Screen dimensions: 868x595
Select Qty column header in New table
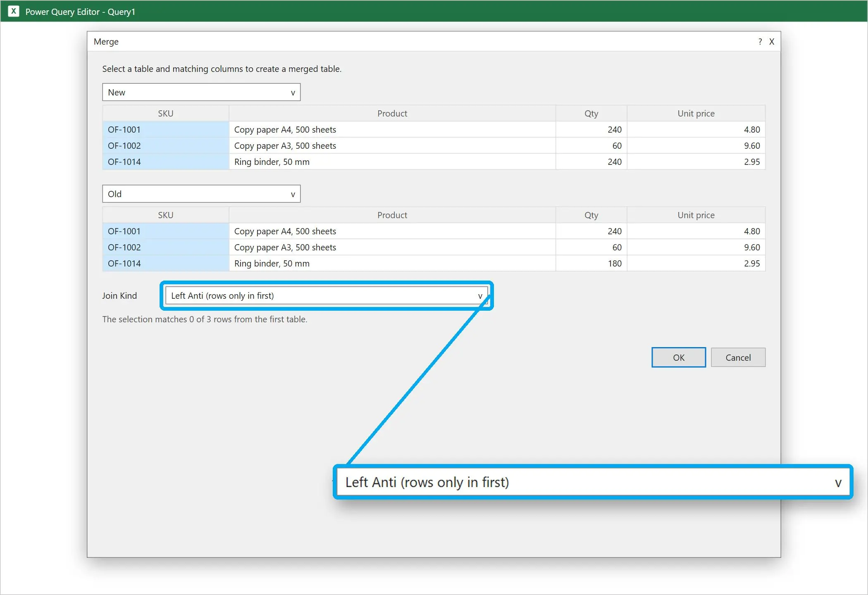coord(591,113)
